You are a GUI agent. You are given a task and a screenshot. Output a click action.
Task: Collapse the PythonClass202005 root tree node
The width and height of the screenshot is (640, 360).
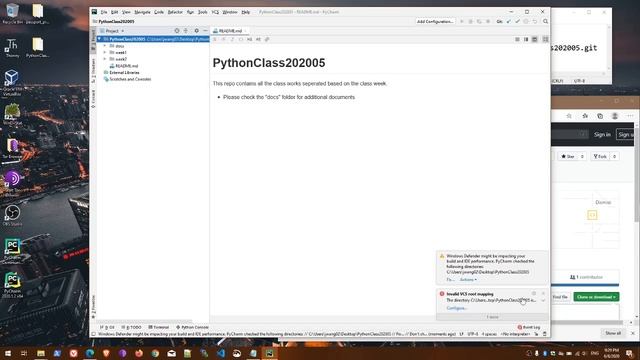click(x=99, y=39)
